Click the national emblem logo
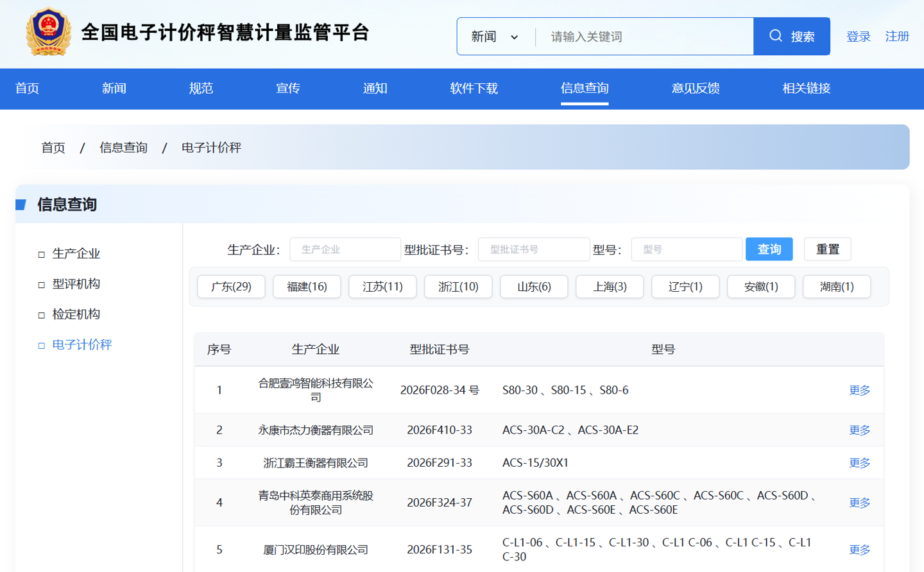Viewport: 924px width, 572px height. [x=48, y=32]
